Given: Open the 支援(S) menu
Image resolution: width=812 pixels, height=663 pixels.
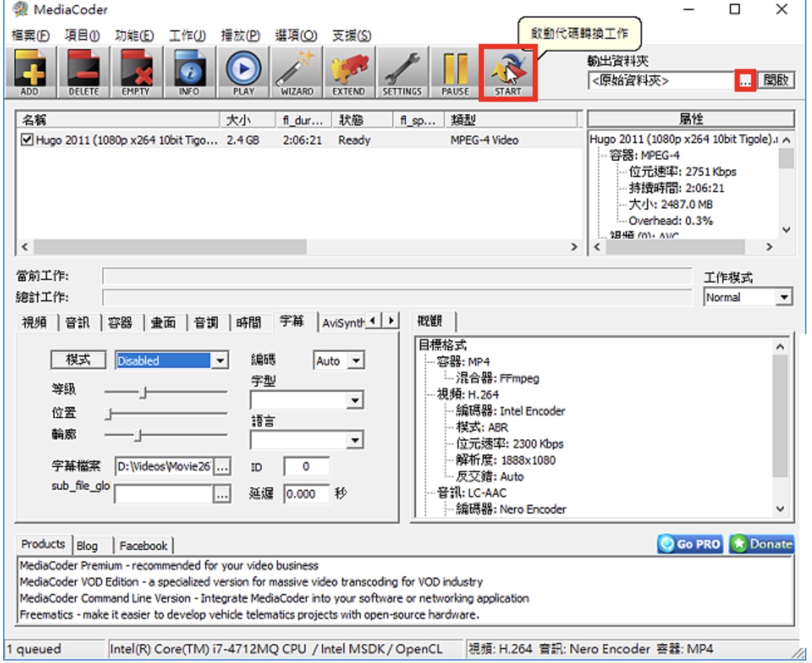Looking at the screenshot, I should click(351, 36).
